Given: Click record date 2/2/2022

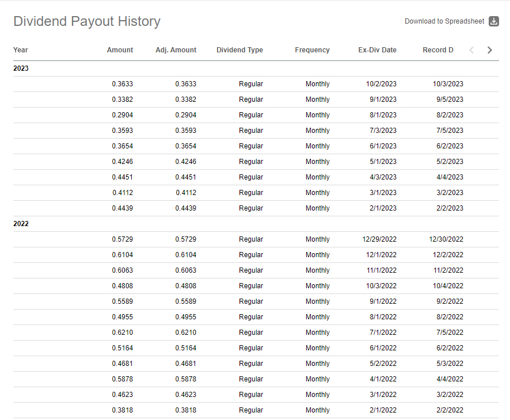Looking at the screenshot, I should [x=450, y=411].
